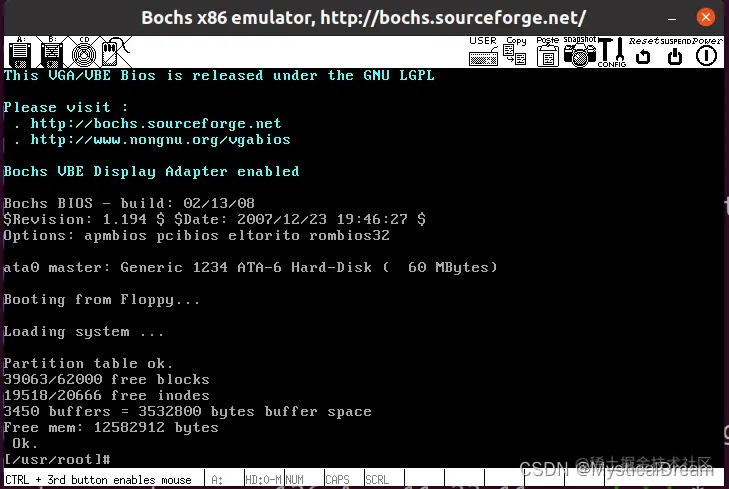Click the HD:0-M status indicator
Image resolution: width=729 pixels, height=489 pixels.
[264, 479]
